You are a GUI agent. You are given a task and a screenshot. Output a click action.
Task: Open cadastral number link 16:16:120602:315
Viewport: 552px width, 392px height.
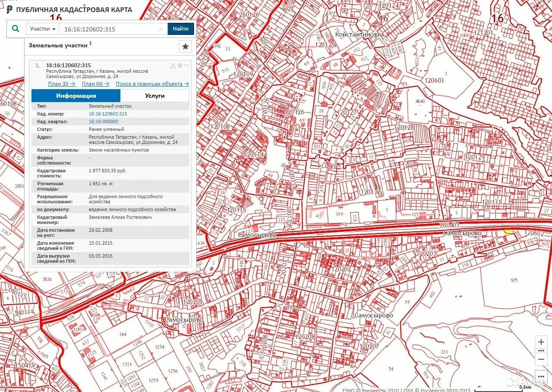(108, 114)
